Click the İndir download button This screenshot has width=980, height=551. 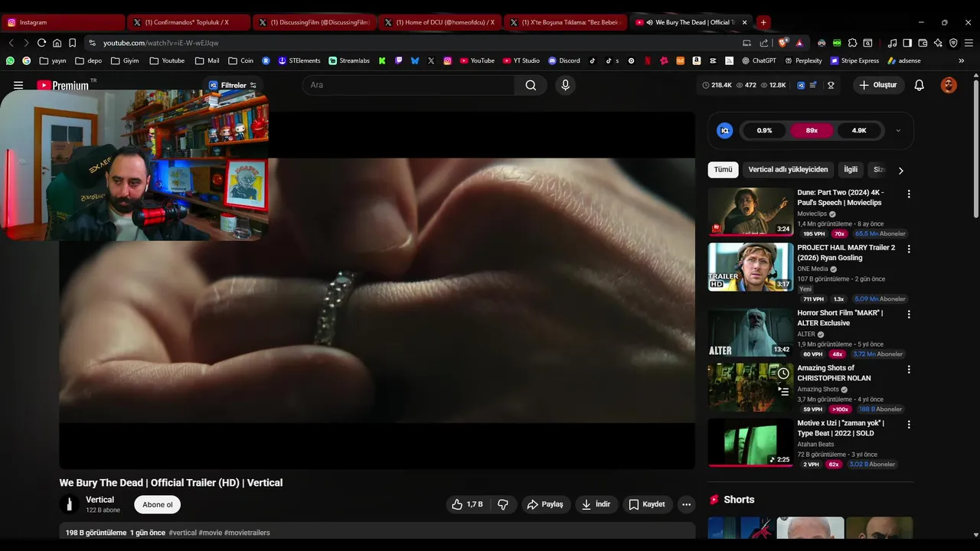point(596,504)
